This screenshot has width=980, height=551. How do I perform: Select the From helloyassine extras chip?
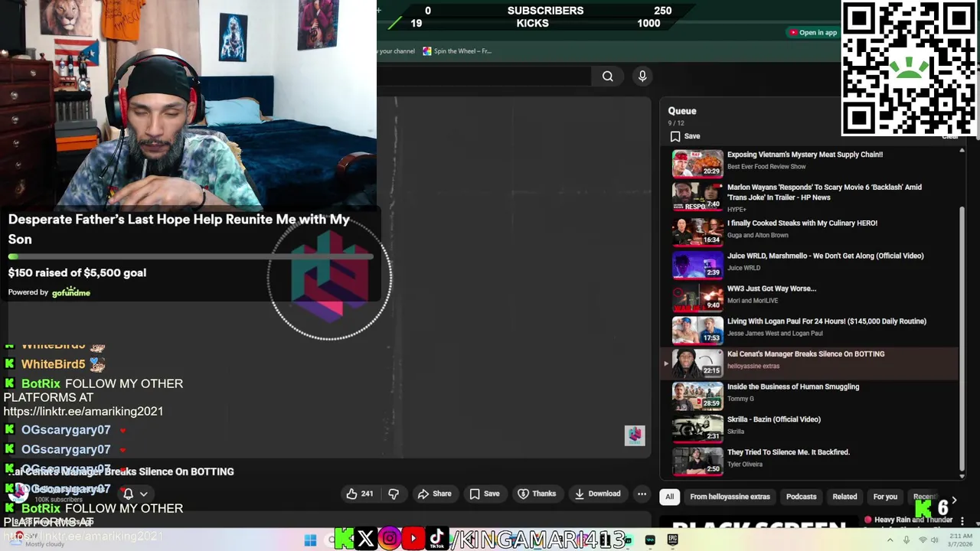click(730, 497)
